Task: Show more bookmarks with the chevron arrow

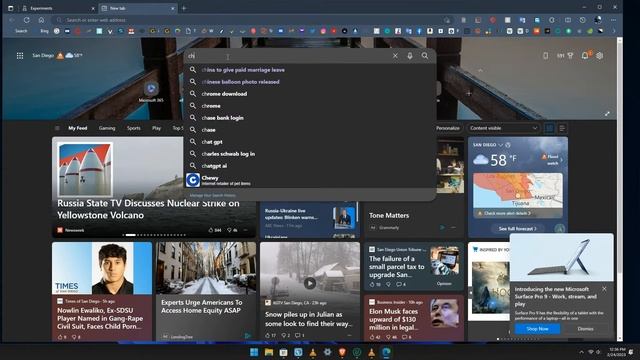Action: click(613, 31)
